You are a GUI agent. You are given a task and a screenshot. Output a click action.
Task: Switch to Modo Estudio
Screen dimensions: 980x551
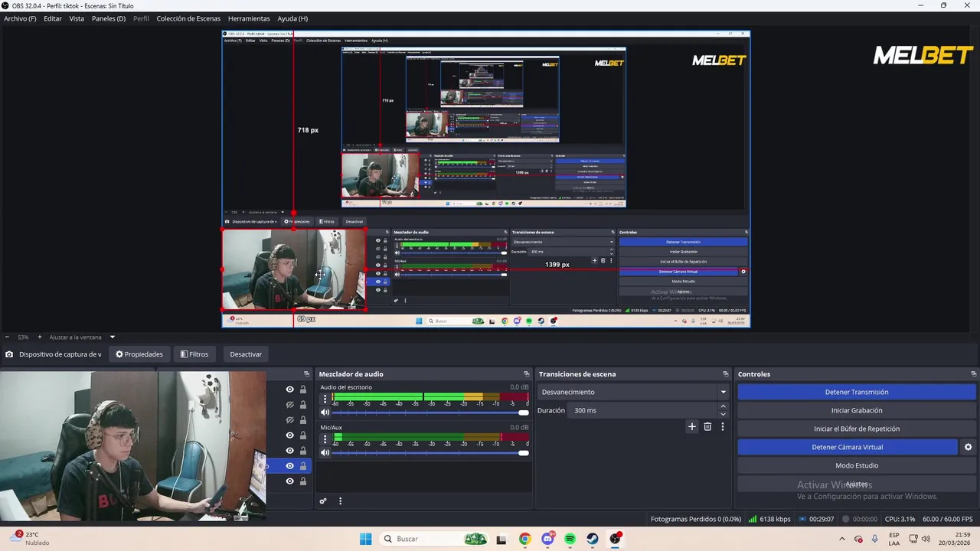(857, 465)
